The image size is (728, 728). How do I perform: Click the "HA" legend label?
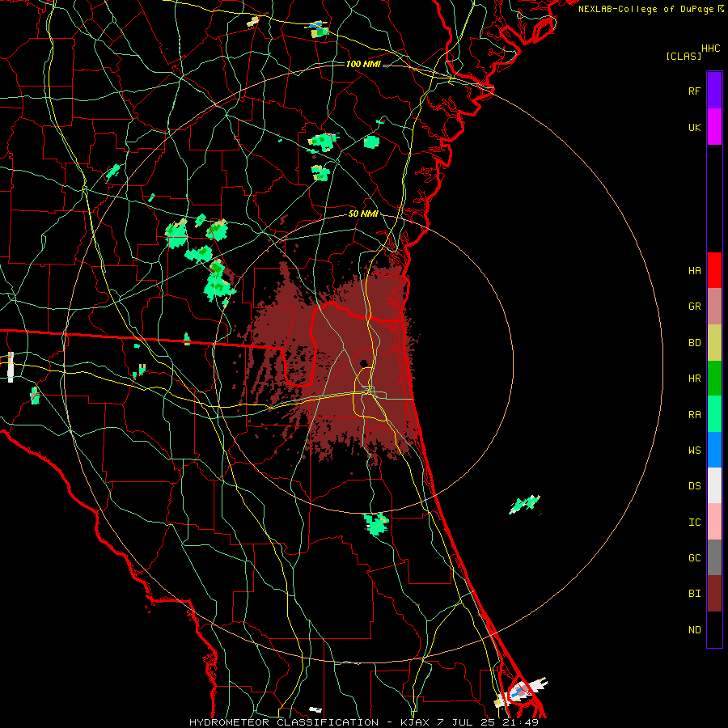tap(694, 271)
